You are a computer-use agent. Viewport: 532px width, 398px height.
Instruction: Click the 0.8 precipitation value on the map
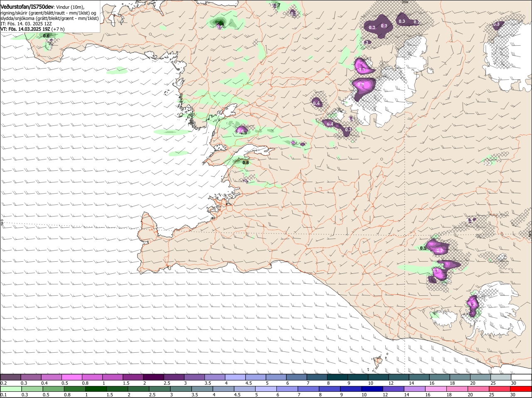tap(246, 162)
